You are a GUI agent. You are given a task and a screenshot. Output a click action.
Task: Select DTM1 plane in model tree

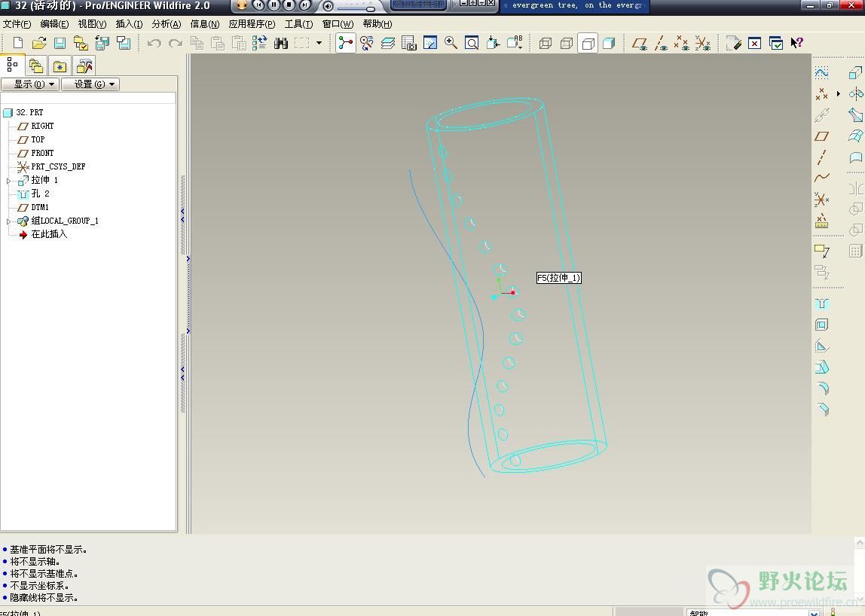click(x=33, y=207)
